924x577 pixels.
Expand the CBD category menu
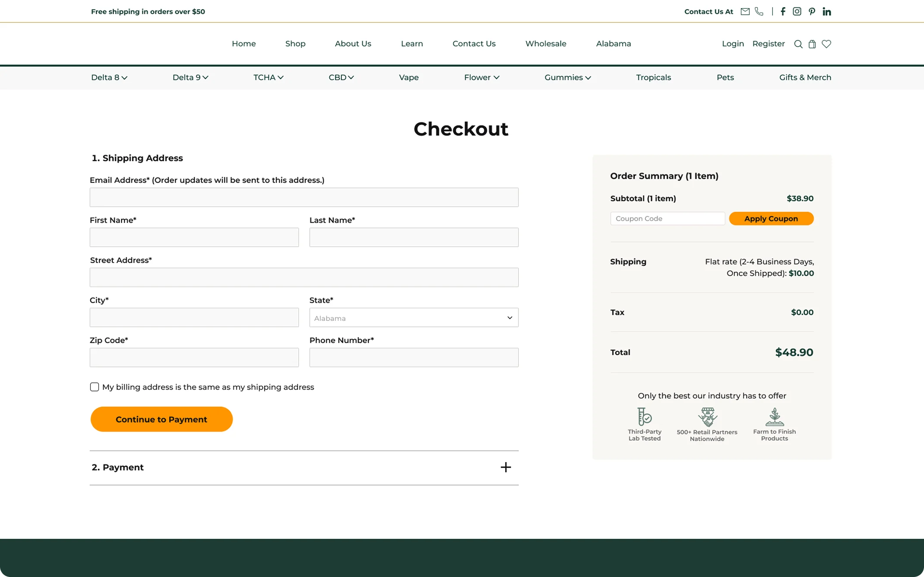tap(341, 77)
